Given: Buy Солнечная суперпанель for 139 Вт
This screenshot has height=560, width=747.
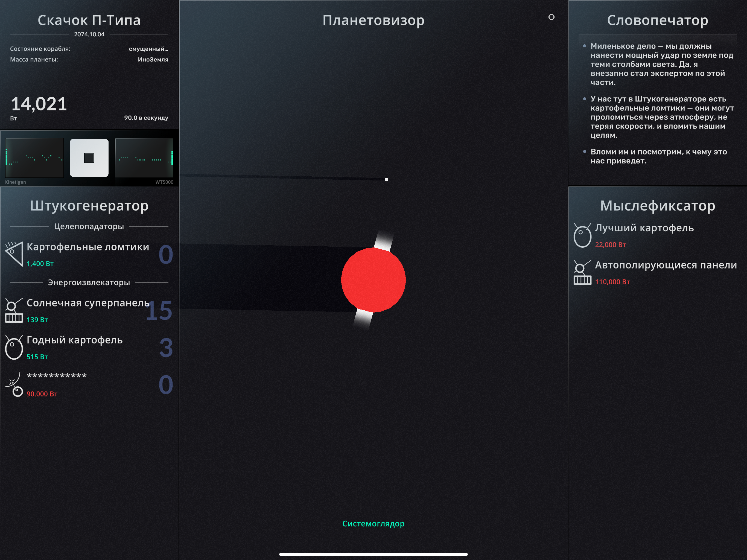Looking at the screenshot, I should click(88, 303).
